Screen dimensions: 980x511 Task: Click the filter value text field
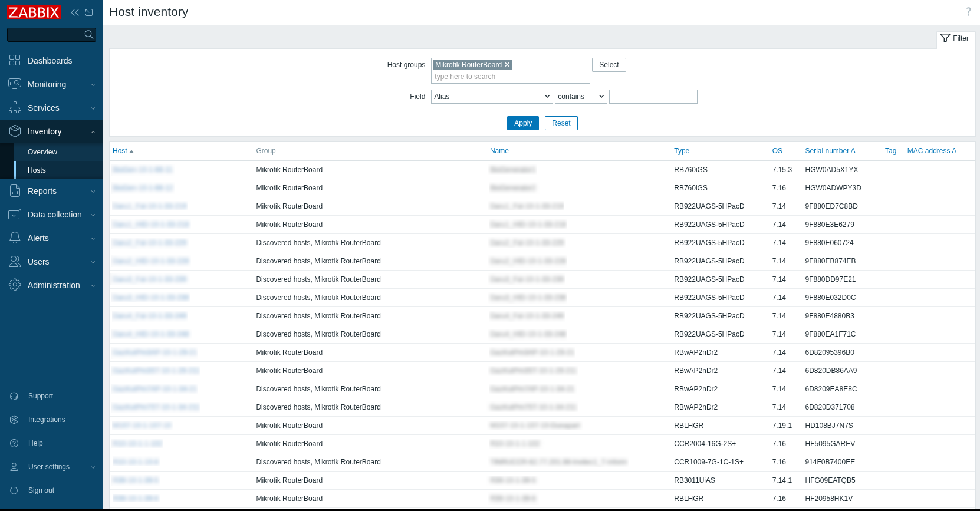(653, 97)
